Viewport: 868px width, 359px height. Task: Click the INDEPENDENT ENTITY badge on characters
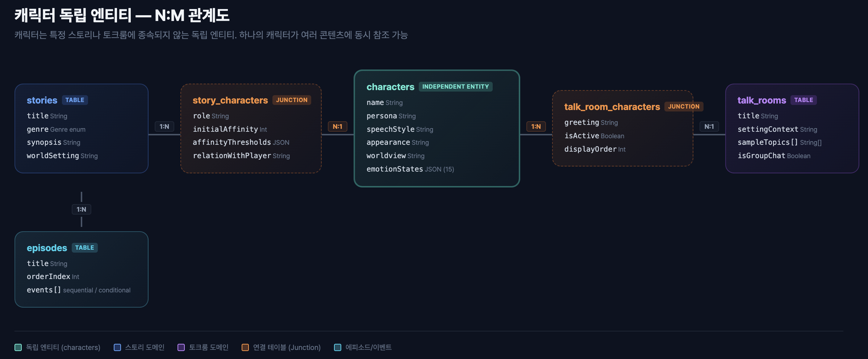[455, 86]
